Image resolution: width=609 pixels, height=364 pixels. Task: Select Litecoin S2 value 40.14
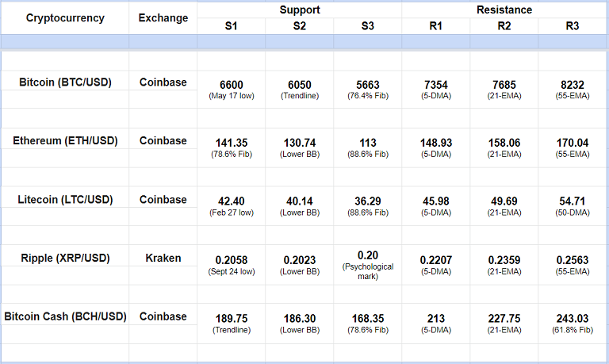tap(300, 201)
